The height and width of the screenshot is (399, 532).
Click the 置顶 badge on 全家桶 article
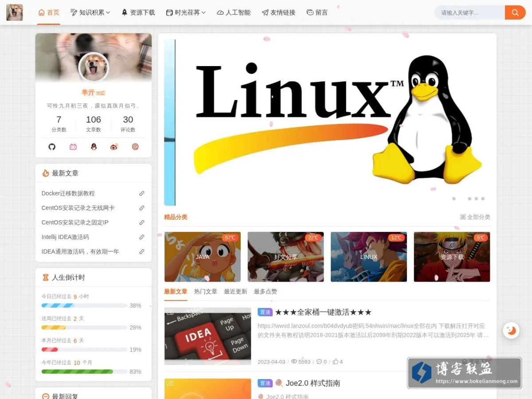(265, 312)
